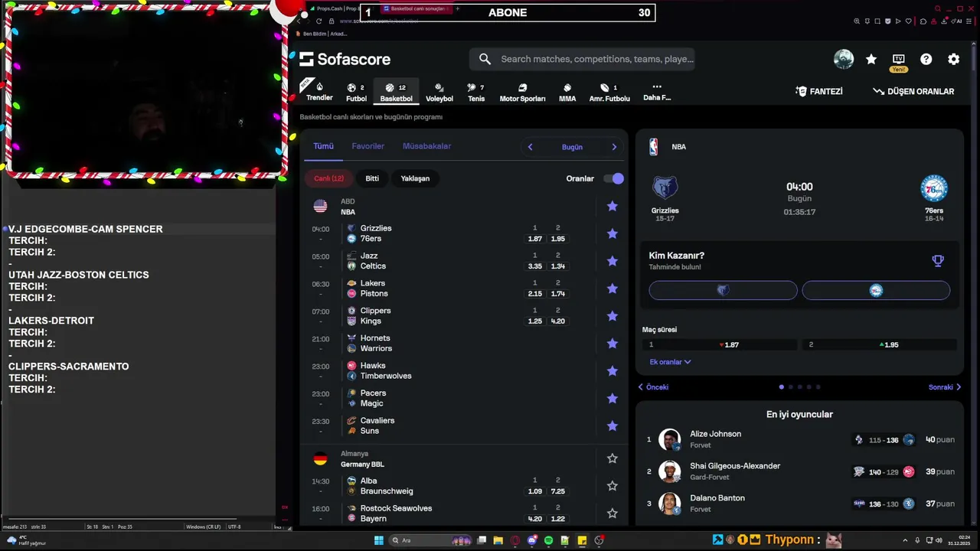Vote for 76ers in the prediction bar

[x=876, y=290]
